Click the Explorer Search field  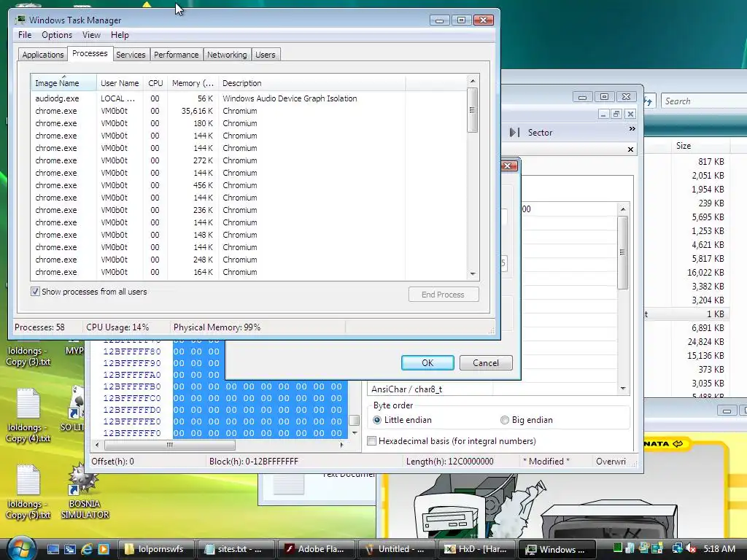point(704,101)
